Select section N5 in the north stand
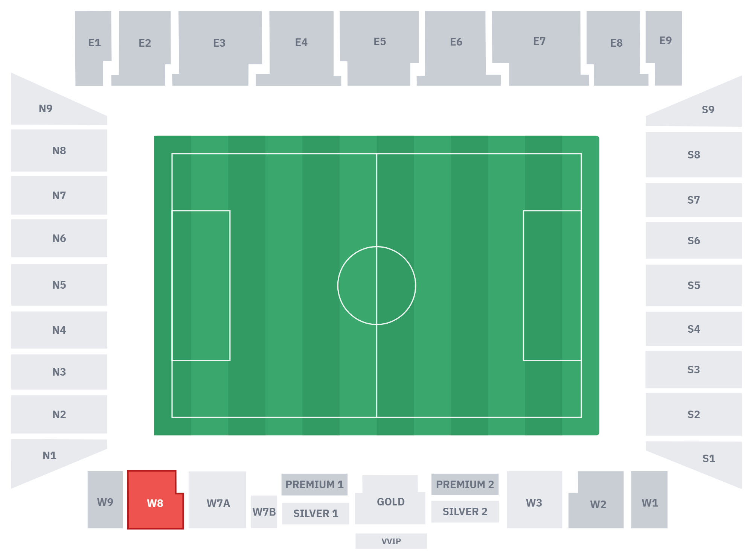753x560 pixels. tap(59, 285)
